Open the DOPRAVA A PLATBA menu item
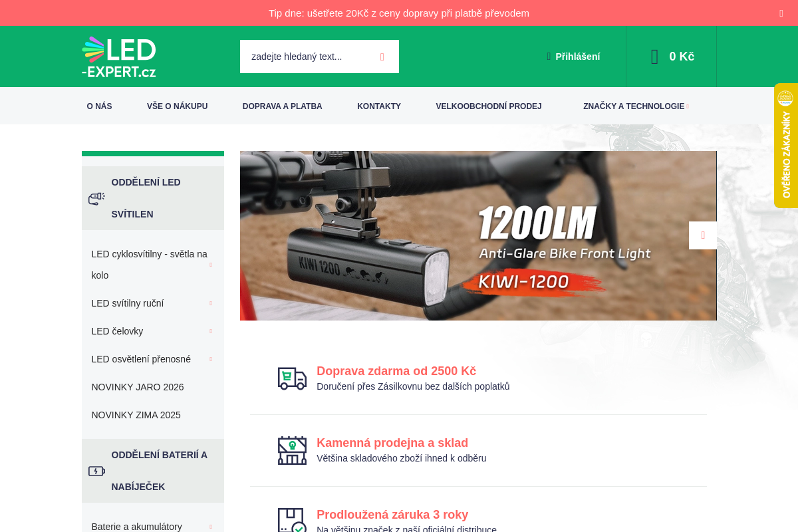The width and height of the screenshot is (798, 532). tap(282, 106)
